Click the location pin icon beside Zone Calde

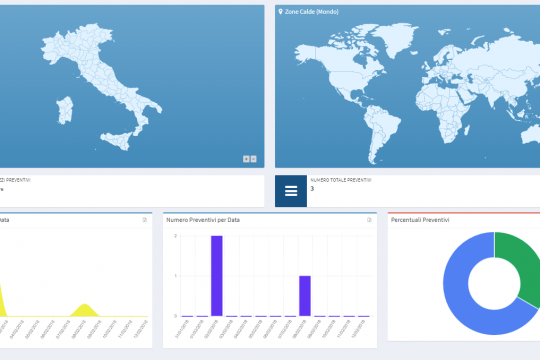[280, 12]
